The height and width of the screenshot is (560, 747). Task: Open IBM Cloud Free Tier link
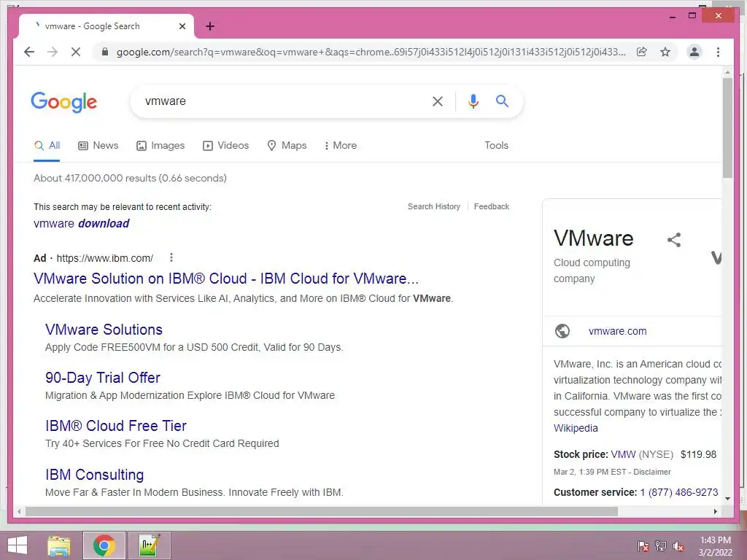click(x=116, y=426)
